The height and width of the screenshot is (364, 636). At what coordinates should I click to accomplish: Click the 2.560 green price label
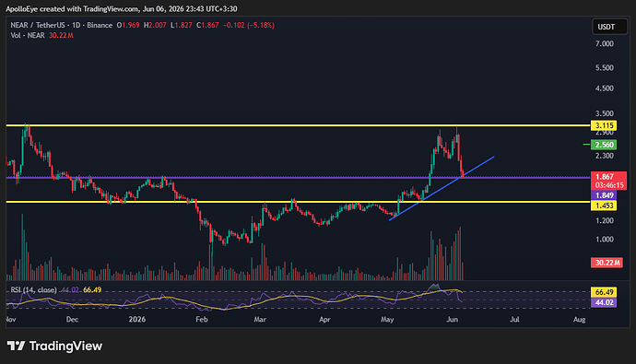coord(604,145)
